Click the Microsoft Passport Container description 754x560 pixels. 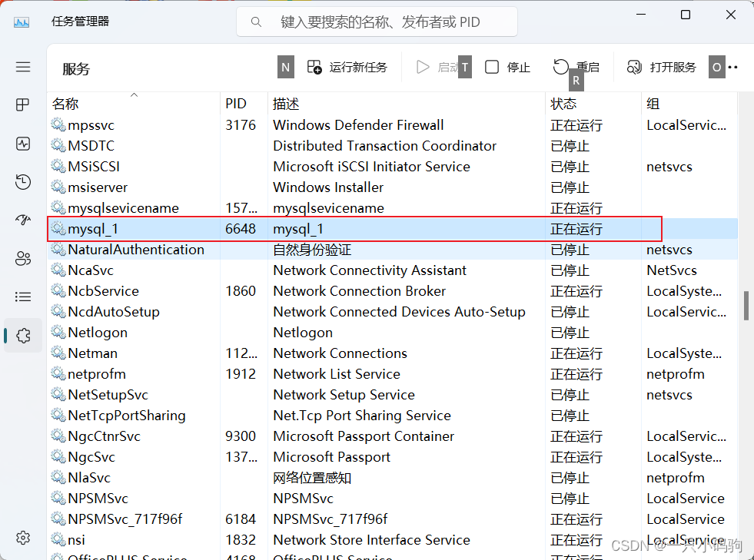pyautogui.click(x=364, y=436)
